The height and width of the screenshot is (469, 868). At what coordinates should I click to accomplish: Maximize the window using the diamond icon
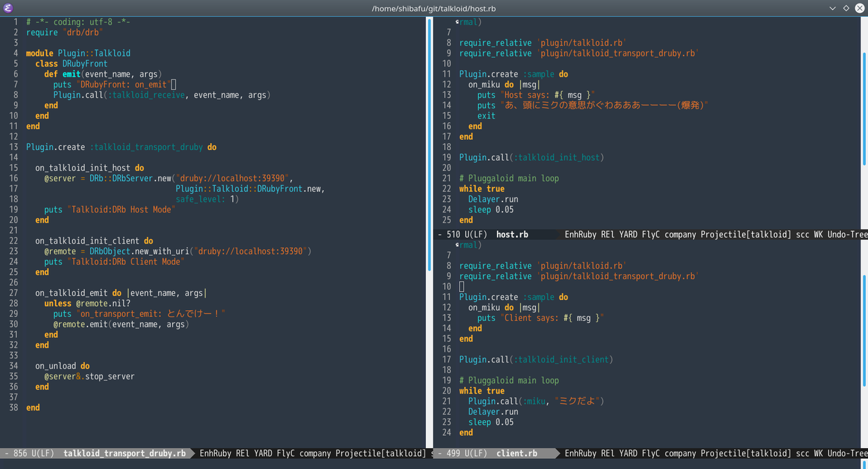(x=846, y=8)
